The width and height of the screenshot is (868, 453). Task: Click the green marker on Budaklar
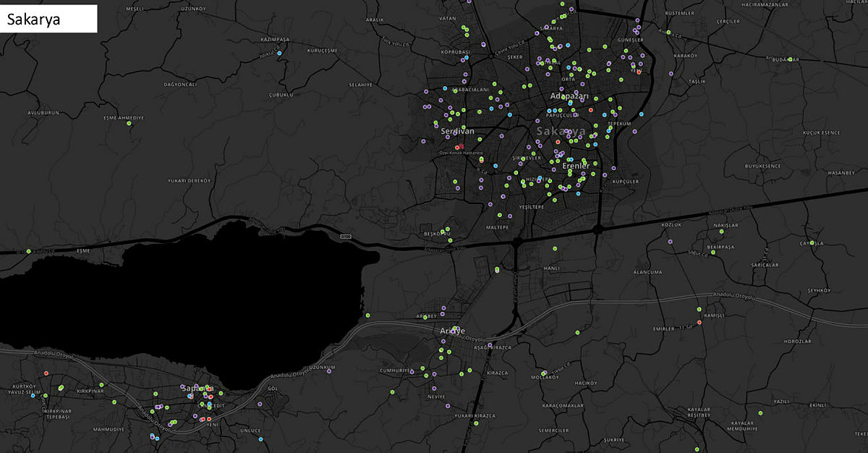click(790, 59)
